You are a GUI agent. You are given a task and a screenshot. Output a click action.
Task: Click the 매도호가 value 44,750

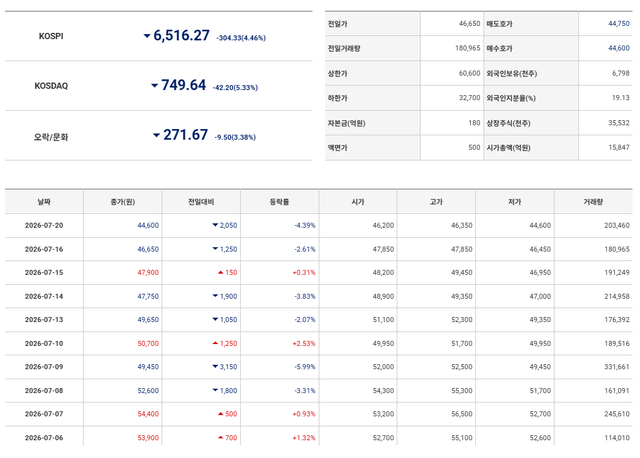[x=619, y=24]
